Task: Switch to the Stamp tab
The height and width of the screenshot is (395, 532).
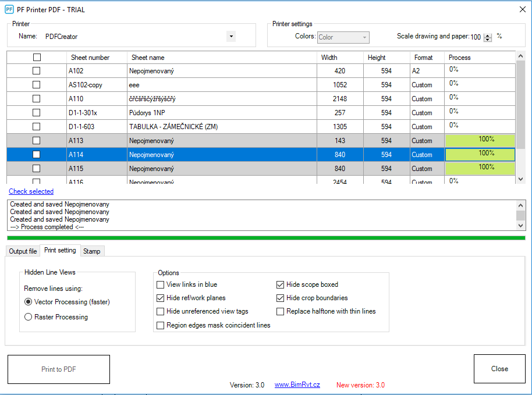Action: coord(92,251)
